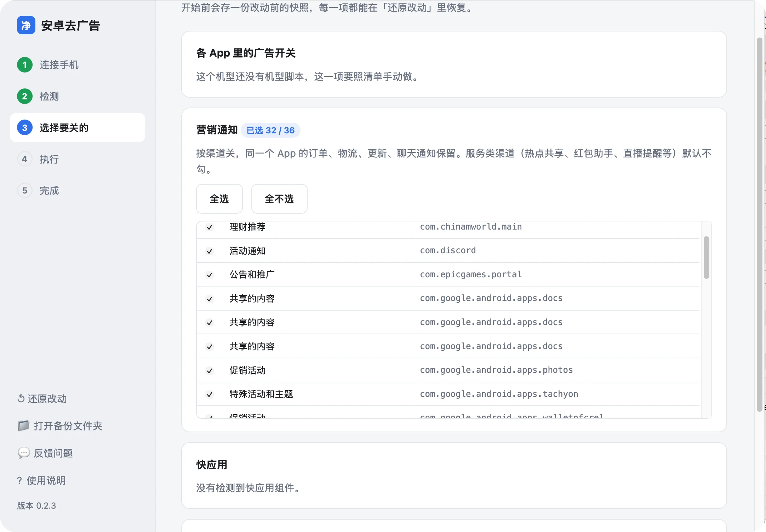This screenshot has height=532, width=766.
Task: Click the 没有检测到快应用组件 message
Action: click(249, 488)
